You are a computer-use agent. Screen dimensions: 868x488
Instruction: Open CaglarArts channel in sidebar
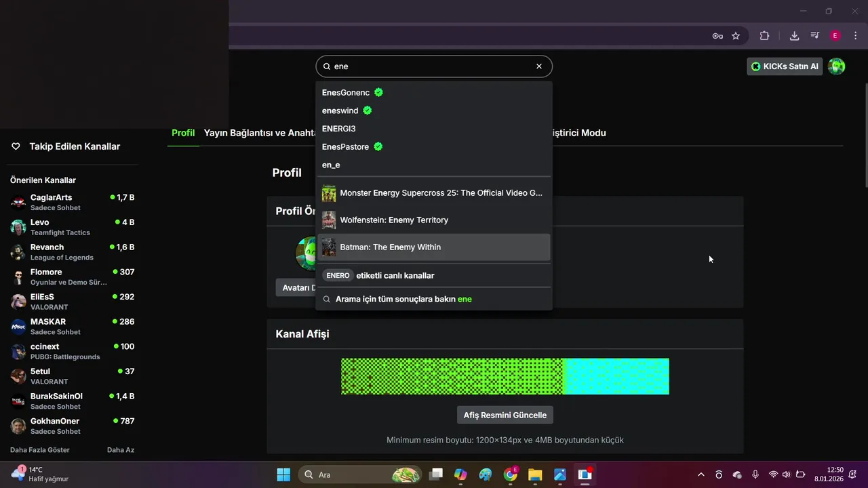pyautogui.click(x=73, y=202)
